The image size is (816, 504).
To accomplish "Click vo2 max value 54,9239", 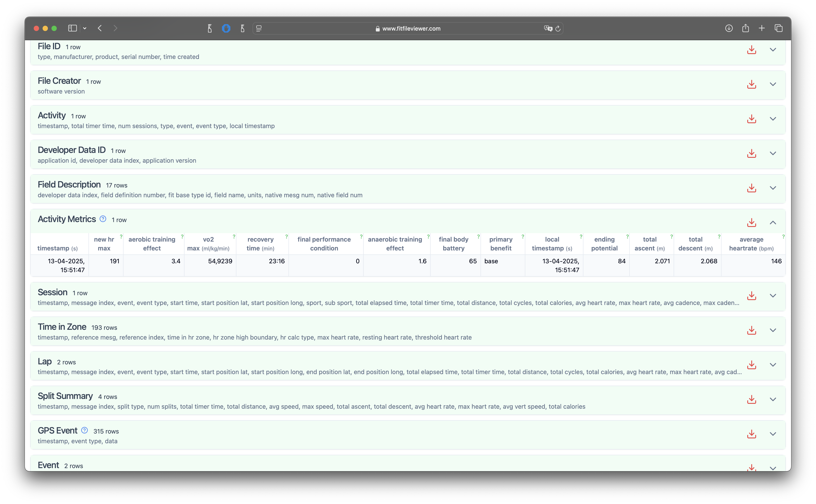I will coord(220,261).
